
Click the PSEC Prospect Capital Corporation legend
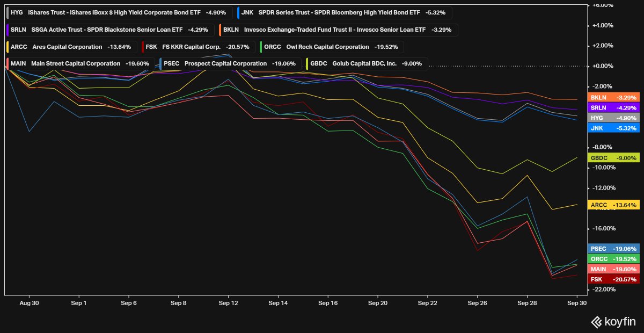(230, 63)
